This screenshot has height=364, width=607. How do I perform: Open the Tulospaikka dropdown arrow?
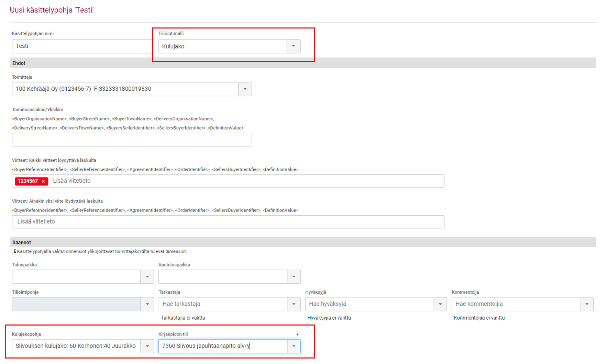[147, 277]
